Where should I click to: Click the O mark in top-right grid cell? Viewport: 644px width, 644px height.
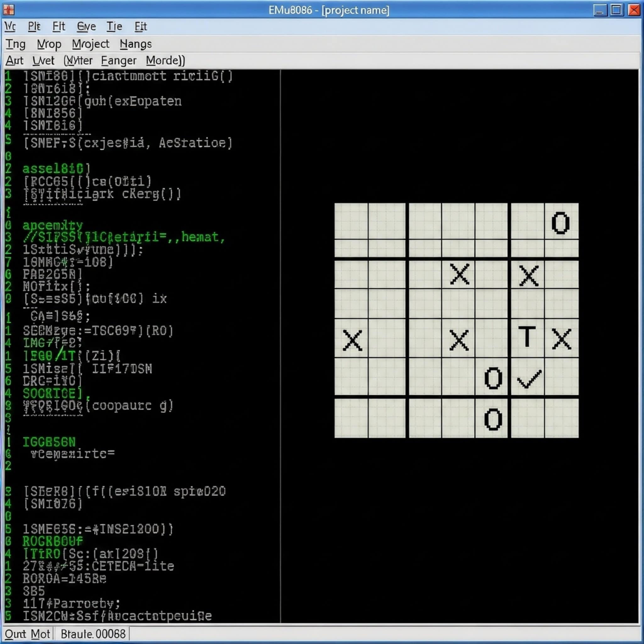pyautogui.click(x=561, y=223)
